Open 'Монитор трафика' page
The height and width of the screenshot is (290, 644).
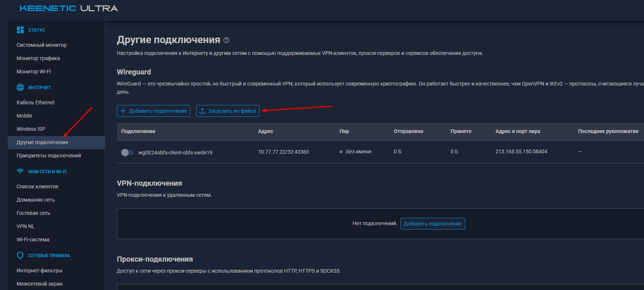tap(38, 58)
